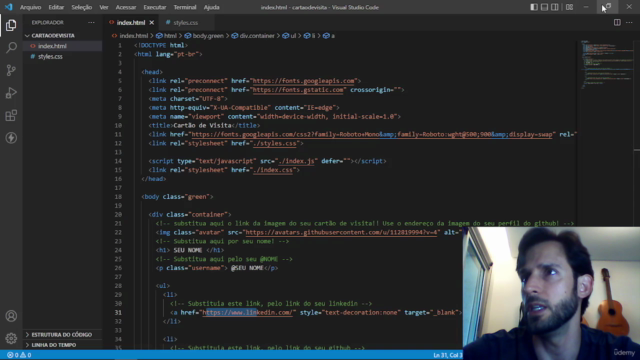The height and width of the screenshot is (360, 640).
Task: Restore down the VS Code window
Action: [607, 7]
